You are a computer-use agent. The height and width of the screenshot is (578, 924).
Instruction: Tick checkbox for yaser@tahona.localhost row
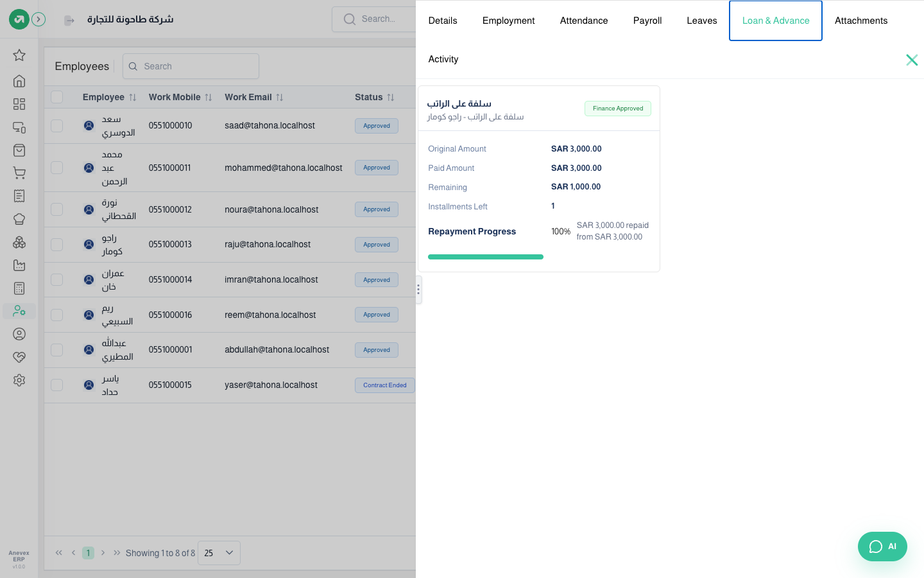(x=57, y=385)
